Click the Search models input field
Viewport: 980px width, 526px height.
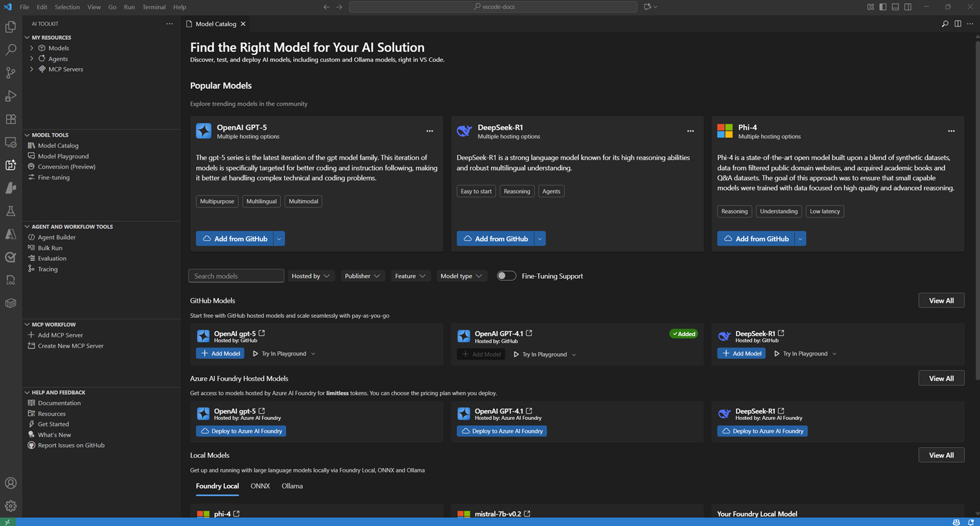coord(236,276)
